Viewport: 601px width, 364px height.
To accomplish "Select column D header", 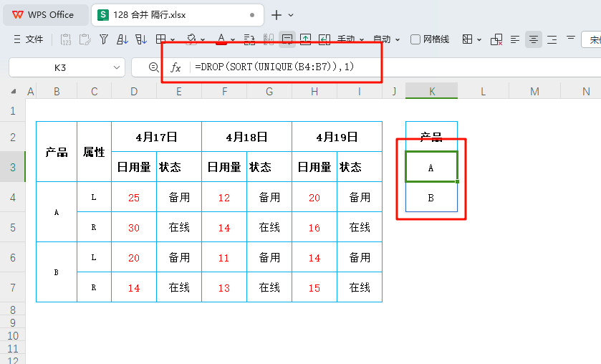I will coord(134,91).
